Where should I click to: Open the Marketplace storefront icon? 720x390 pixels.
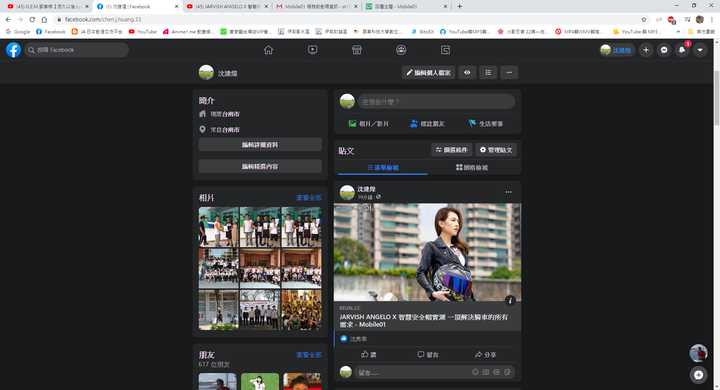coord(357,50)
